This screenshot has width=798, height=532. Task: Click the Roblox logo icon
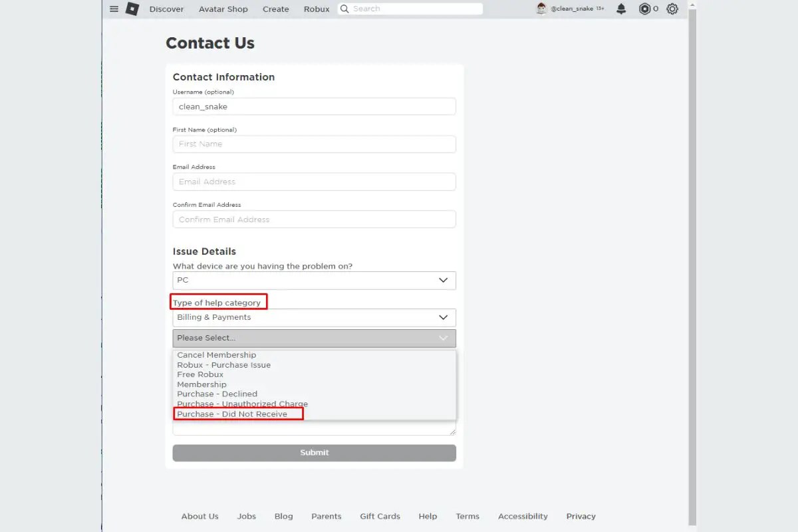[132, 9]
